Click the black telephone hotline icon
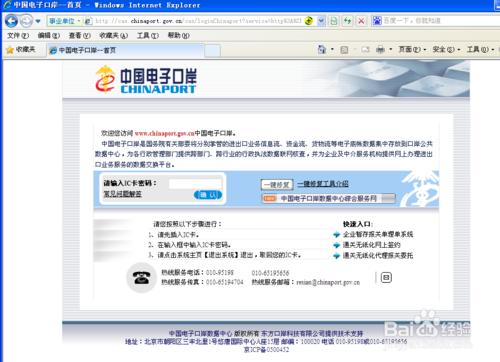Screen dimensions: 500x362 tap(141, 278)
